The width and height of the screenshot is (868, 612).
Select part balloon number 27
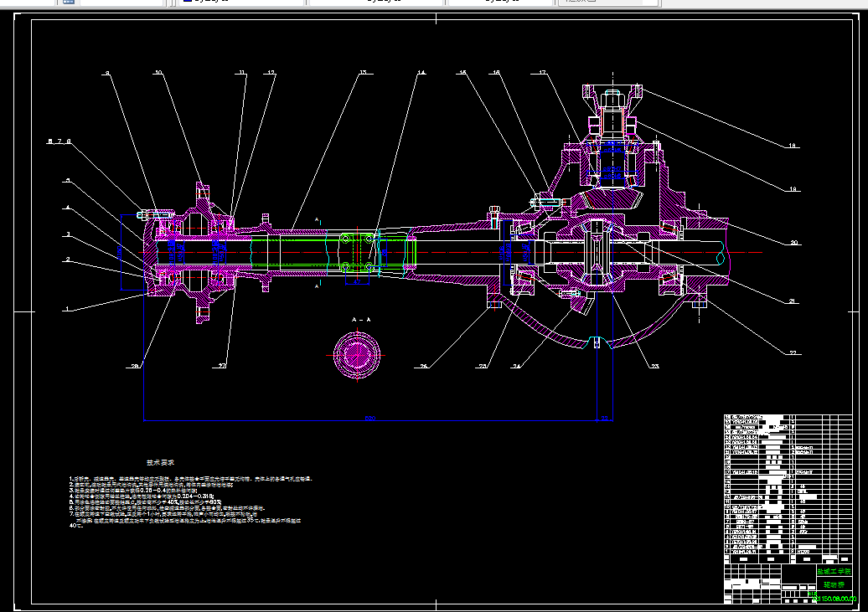click(x=223, y=366)
